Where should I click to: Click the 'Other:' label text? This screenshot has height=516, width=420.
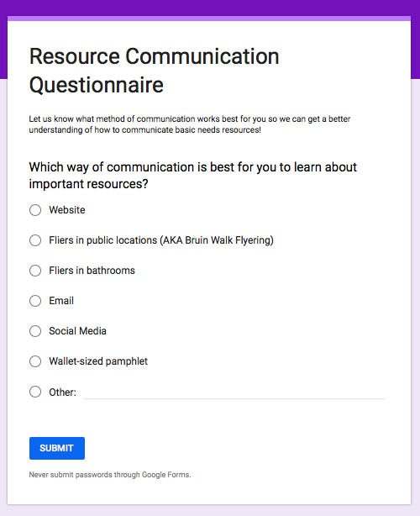[62, 392]
